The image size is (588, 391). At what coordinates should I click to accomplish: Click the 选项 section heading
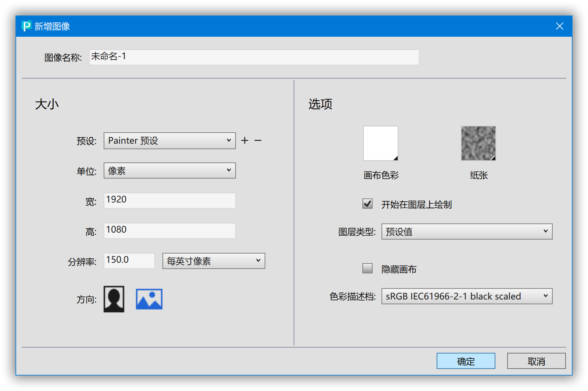320,104
